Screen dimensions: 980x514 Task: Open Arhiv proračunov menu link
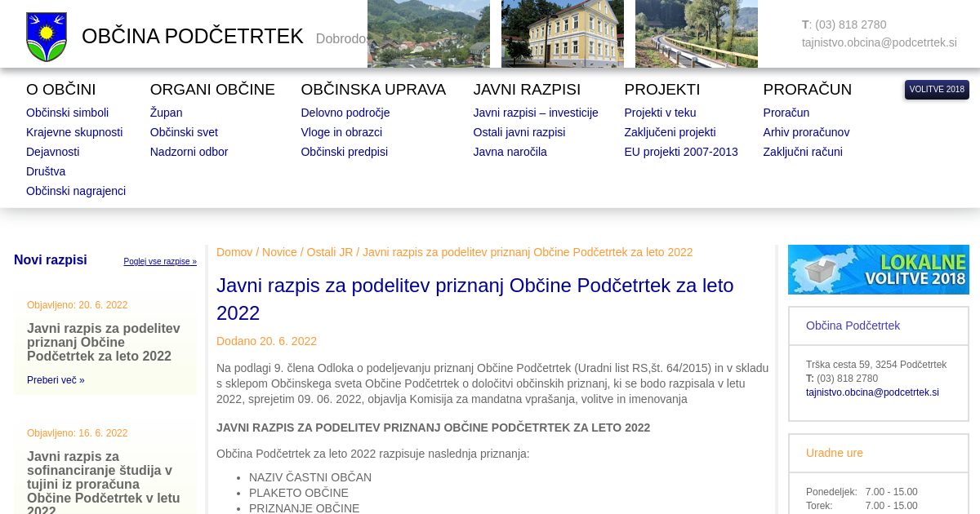(806, 132)
